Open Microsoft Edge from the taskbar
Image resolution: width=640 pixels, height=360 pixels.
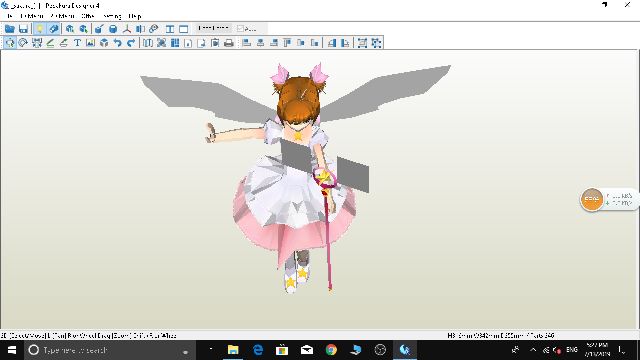pyautogui.click(x=258, y=350)
